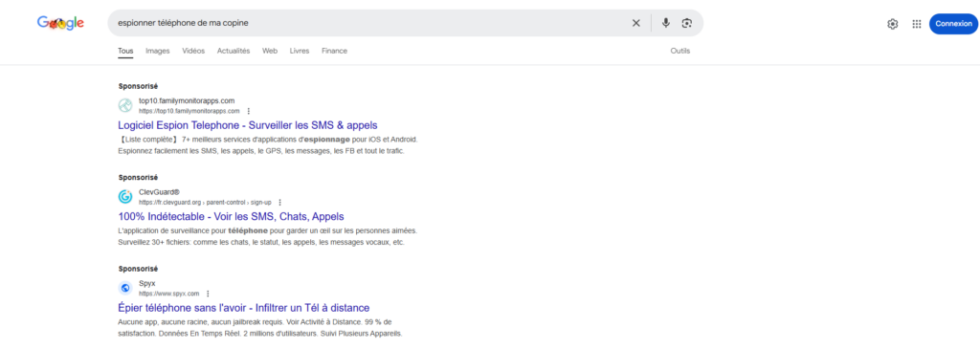Viewport: 980px width, 349px height.
Task: Select the Tous tab
Action: click(125, 52)
